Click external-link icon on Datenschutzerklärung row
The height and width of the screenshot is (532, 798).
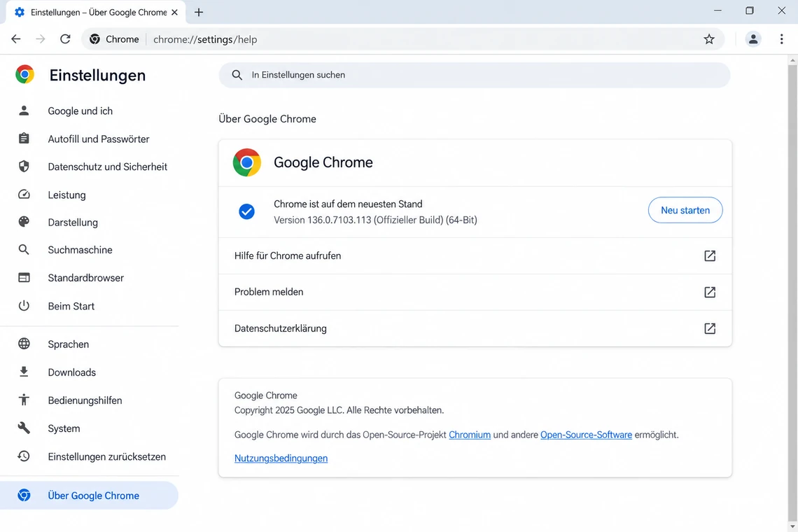[709, 328]
